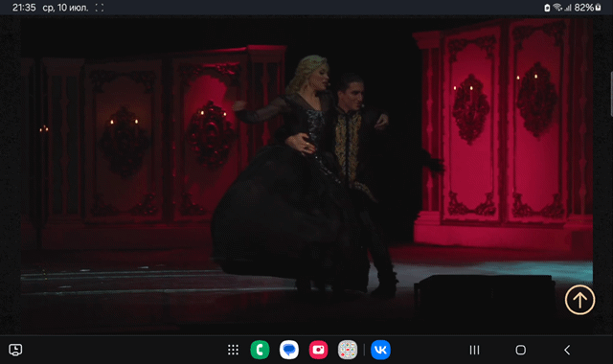Open the VK app from taskbar
This screenshot has height=364, width=613.
[380, 350]
